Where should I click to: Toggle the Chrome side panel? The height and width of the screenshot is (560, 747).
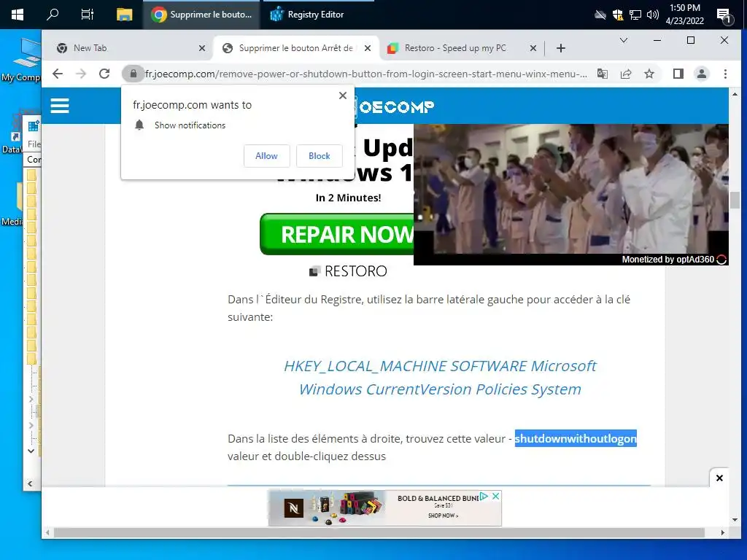pos(678,74)
